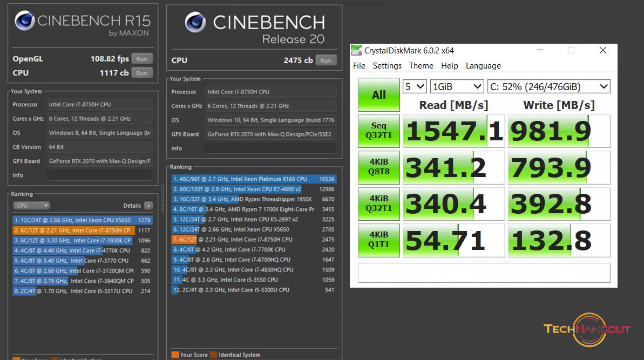The image size is (644, 360).
Task: Click the Info field in Cinebench R15
Action: point(100,175)
